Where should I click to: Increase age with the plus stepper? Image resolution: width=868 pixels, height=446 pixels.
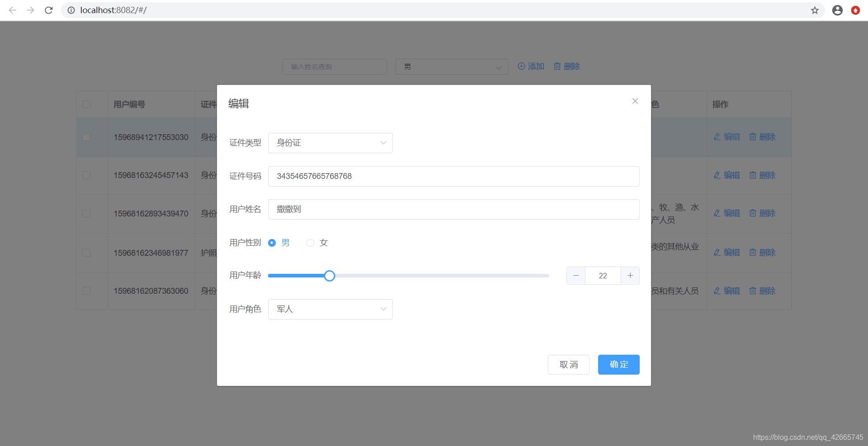630,276
